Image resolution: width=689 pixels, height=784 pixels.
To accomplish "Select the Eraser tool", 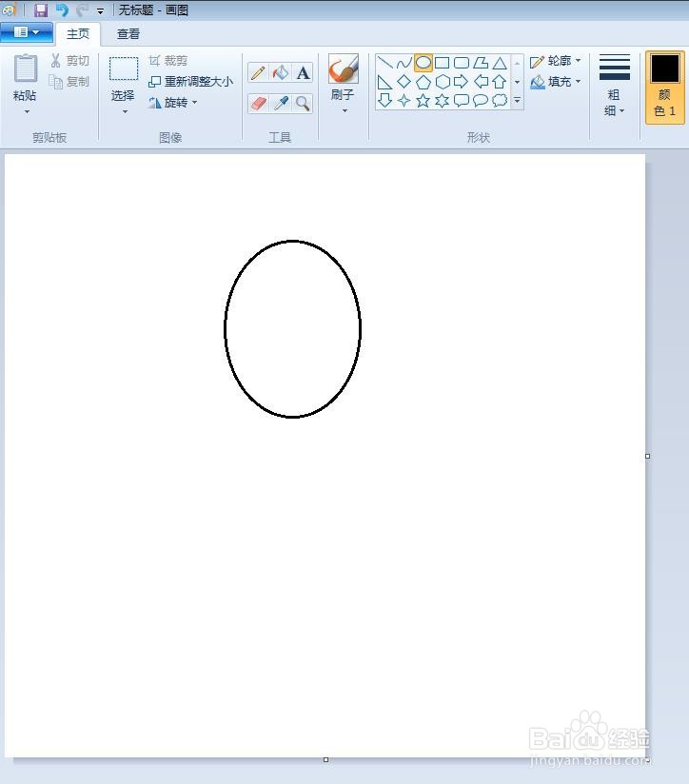I will click(x=258, y=104).
